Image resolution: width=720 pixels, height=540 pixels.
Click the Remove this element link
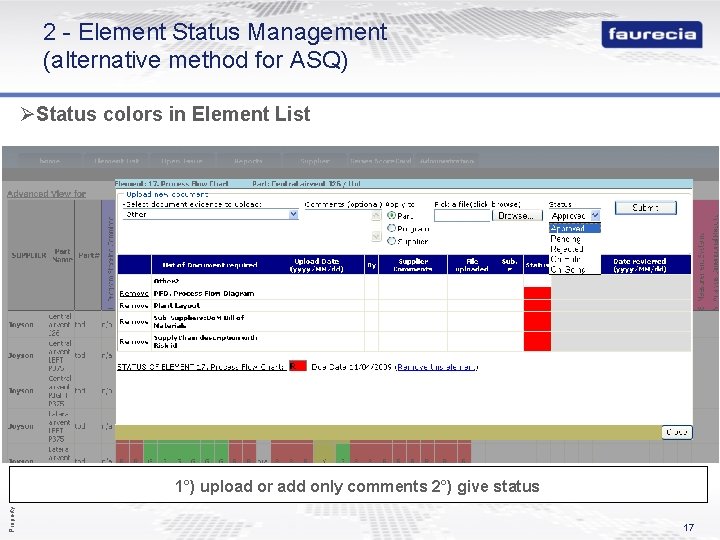point(437,367)
